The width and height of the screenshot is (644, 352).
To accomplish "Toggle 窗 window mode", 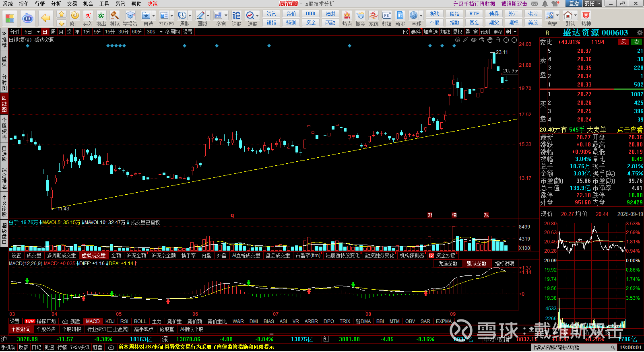I will pyautogui.click(x=476, y=32).
